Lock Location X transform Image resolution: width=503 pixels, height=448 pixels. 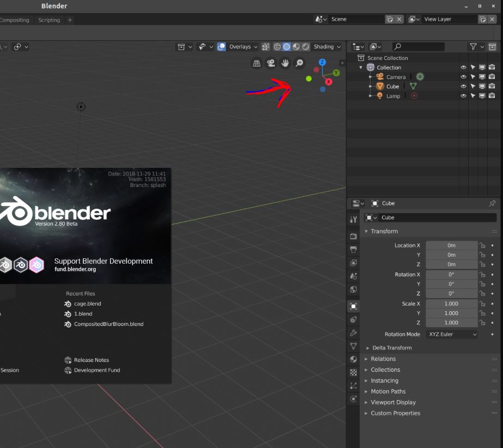point(482,245)
